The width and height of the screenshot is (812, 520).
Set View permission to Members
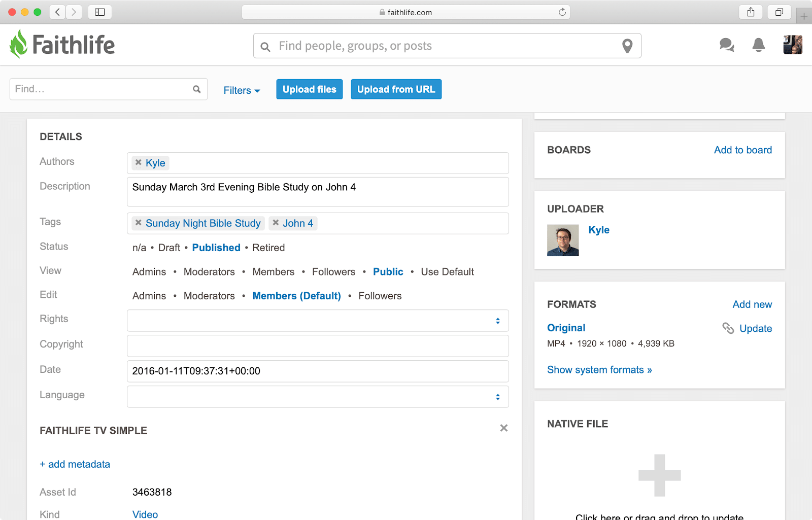[x=274, y=272]
